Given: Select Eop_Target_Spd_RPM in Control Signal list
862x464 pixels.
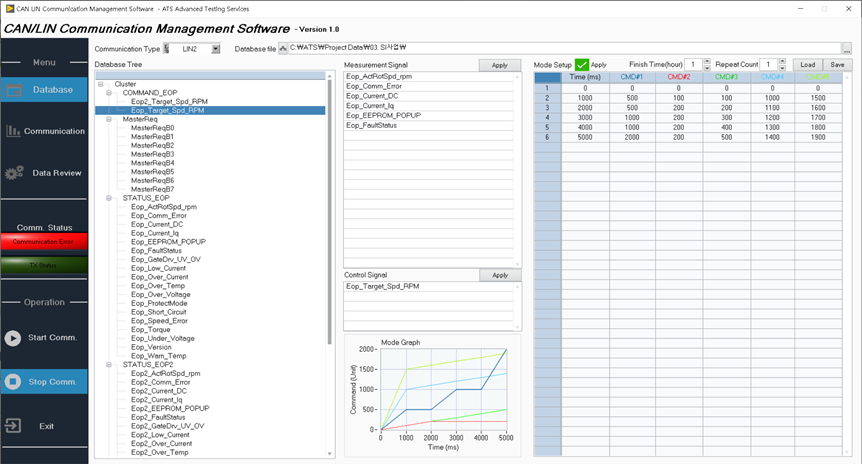Looking at the screenshot, I should pyautogui.click(x=429, y=286).
